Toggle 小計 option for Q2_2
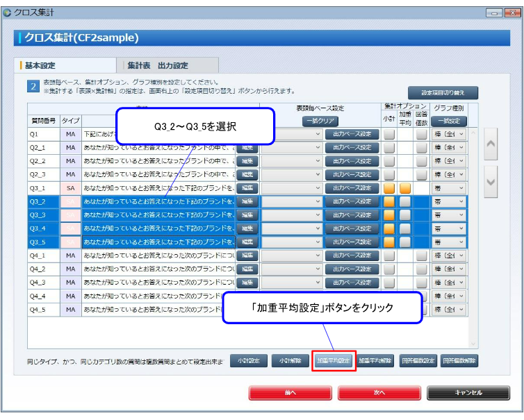Screen dimensions: 524x420 tap(389, 161)
